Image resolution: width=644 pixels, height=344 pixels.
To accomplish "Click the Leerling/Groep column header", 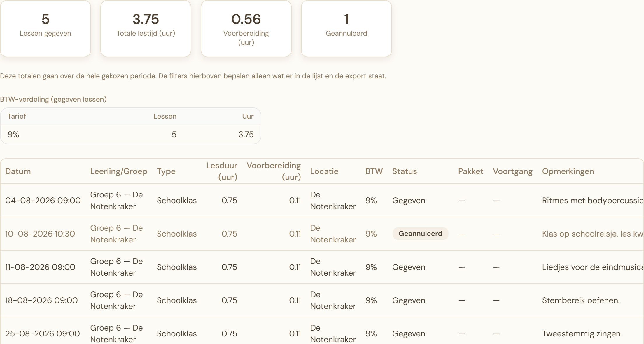I will 119,171.
